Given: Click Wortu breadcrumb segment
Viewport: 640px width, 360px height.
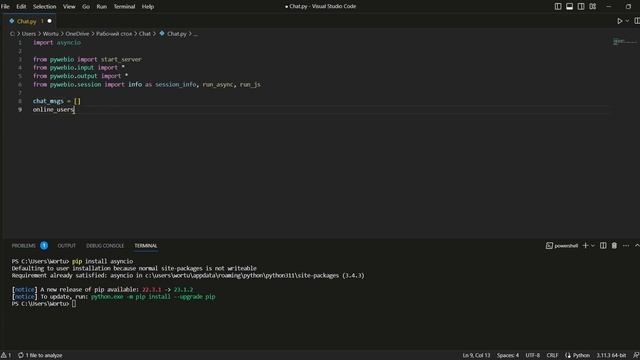Looking at the screenshot, I should click(51, 34).
